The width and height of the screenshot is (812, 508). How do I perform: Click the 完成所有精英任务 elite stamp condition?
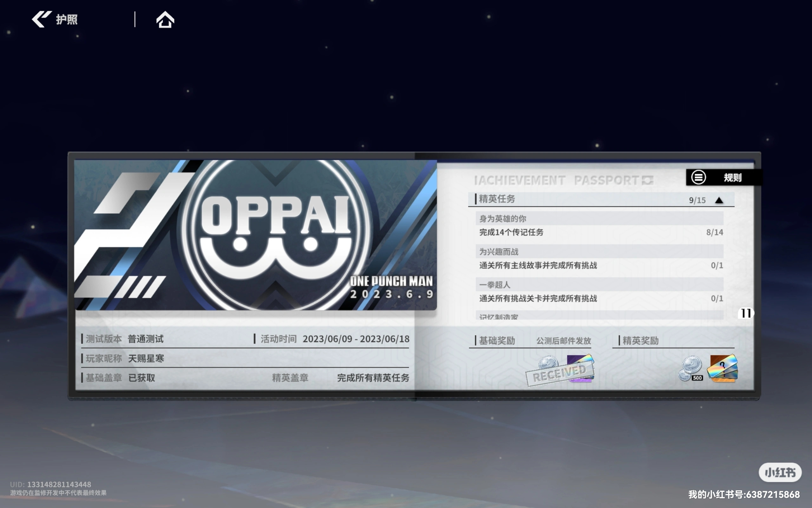click(x=373, y=378)
